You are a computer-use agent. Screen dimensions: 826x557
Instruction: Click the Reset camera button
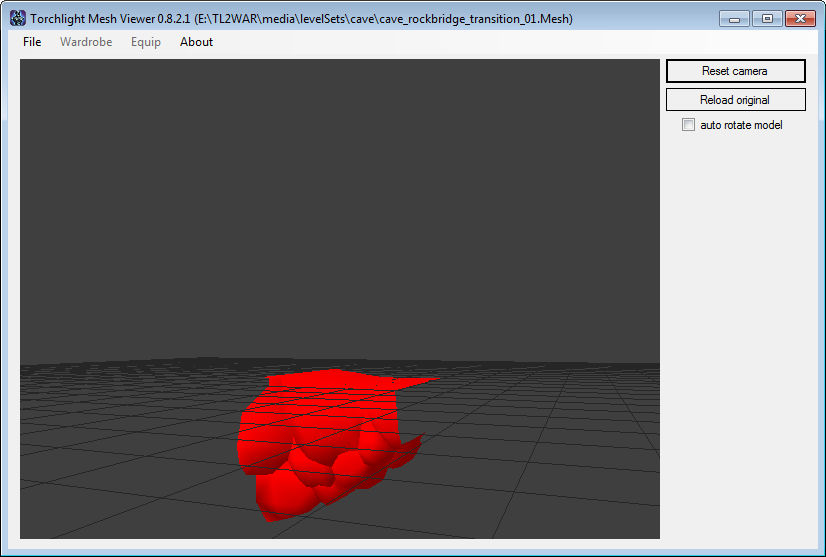point(735,71)
